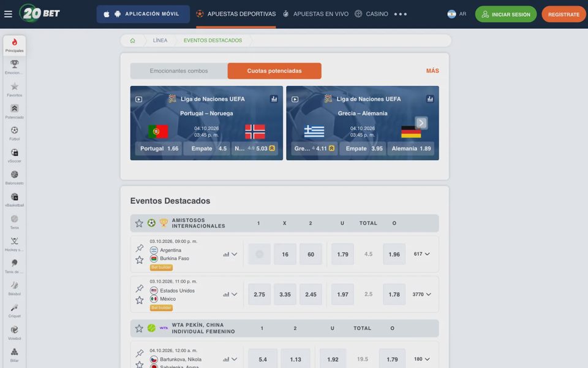Open live stream icon on Grecia – Alemania card
588x368 pixels.
coord(295,99)
